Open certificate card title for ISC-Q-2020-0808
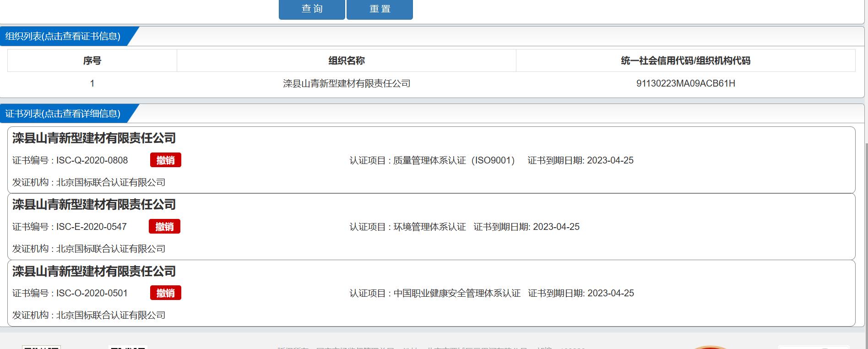 94,138
